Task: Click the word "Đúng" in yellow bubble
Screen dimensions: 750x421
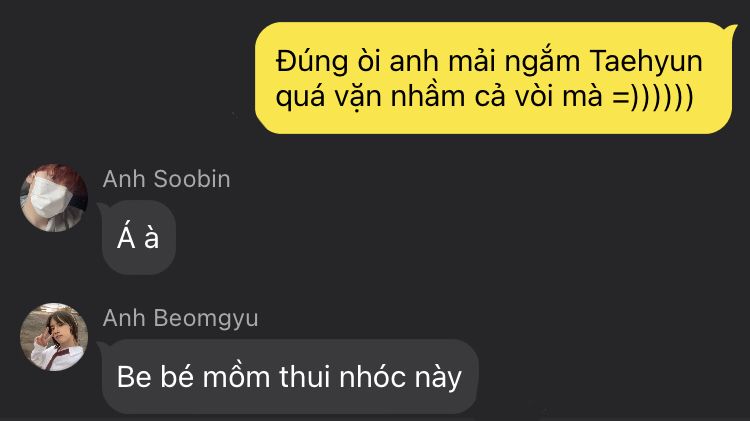Action: pyautogui.click(x=312, y=63)
